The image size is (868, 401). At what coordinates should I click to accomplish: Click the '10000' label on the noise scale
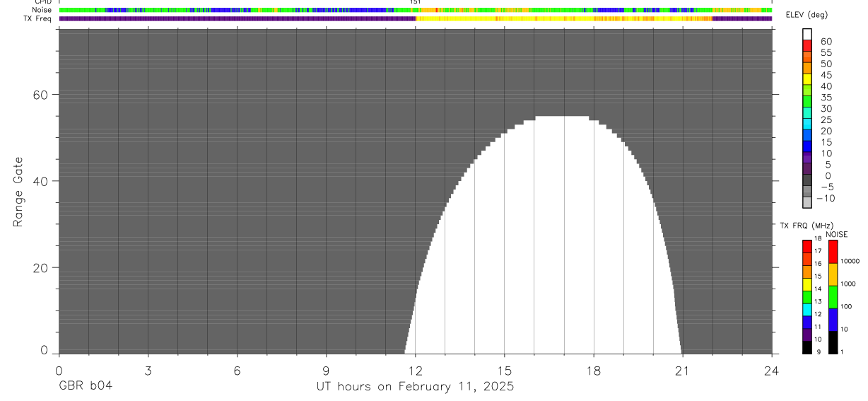point(850,261)
